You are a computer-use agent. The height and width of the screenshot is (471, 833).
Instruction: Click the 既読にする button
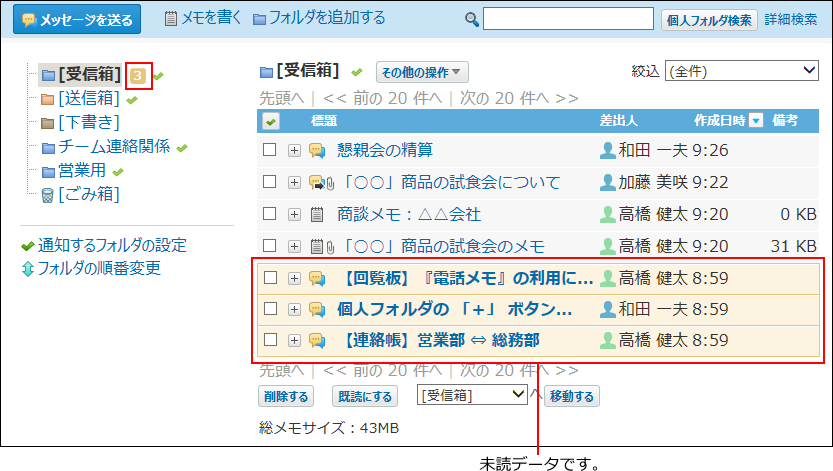(x=364, y=397)
